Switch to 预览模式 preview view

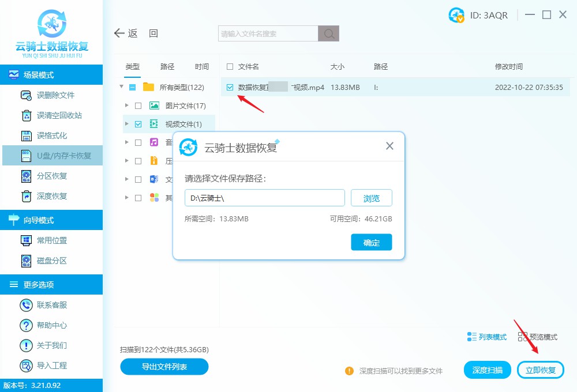coord(538,337)
